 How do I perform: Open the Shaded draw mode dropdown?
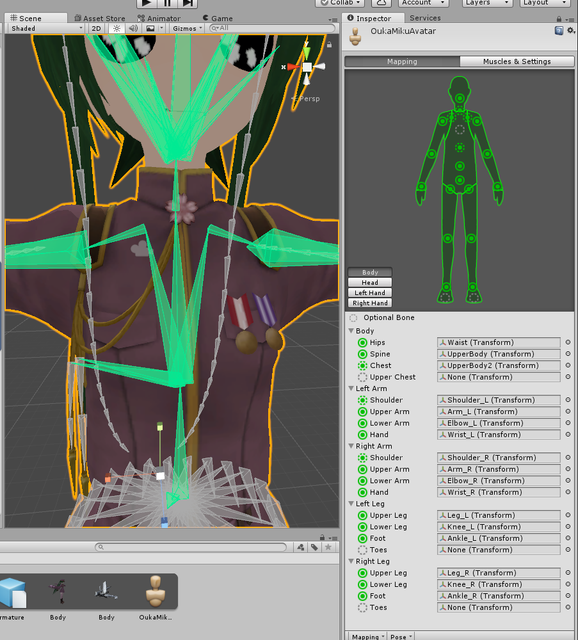[46, 29]
